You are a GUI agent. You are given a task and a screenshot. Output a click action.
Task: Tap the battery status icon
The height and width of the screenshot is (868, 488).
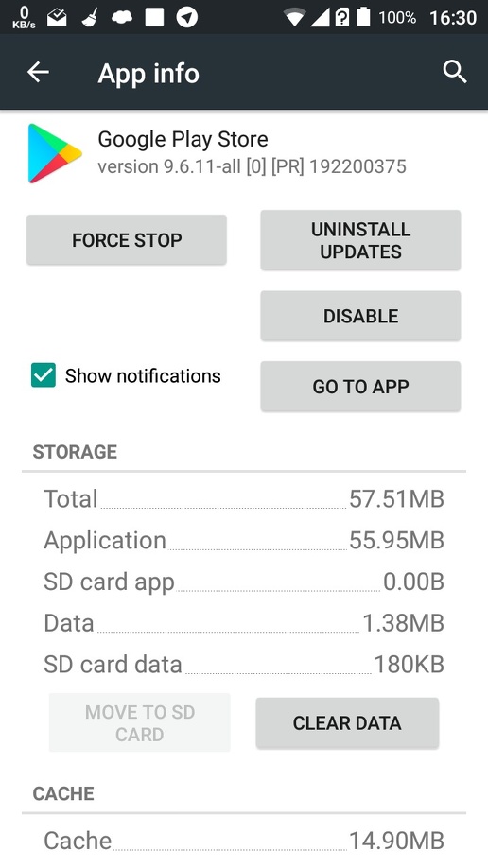point(363,17)
